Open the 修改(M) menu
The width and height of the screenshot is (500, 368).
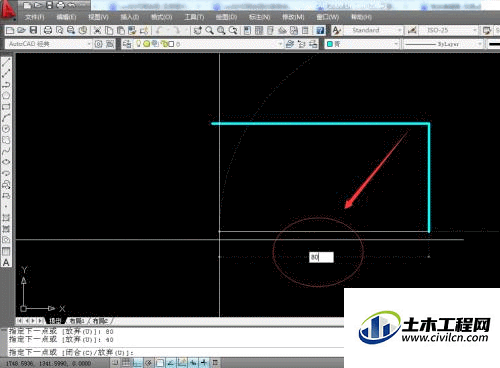(293, 17)
